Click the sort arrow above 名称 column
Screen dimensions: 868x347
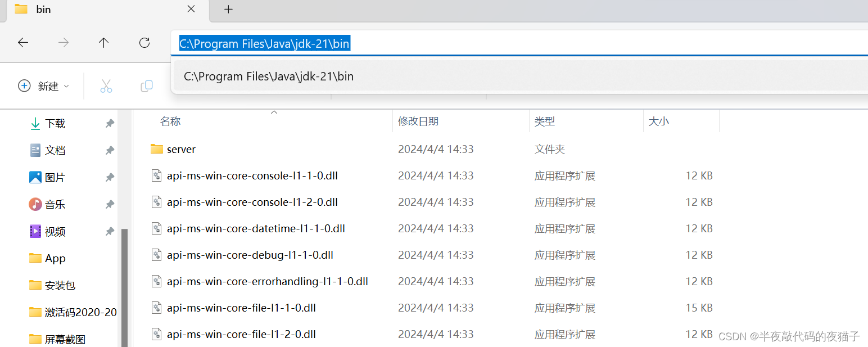point(274,112)
